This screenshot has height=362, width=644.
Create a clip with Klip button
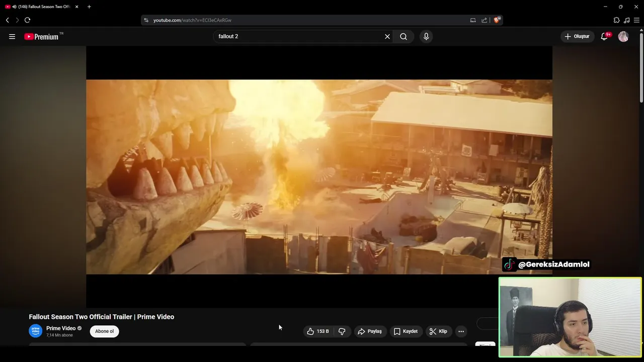coord(438,331)
